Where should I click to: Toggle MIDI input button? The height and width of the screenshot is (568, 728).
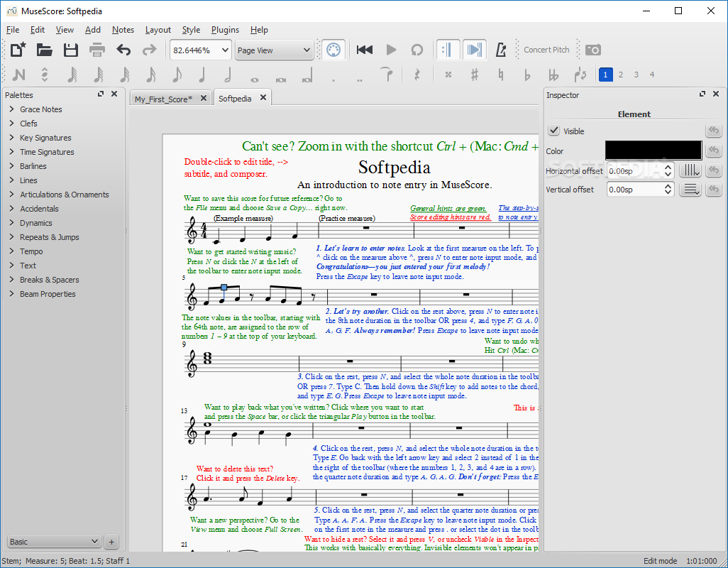333,50
